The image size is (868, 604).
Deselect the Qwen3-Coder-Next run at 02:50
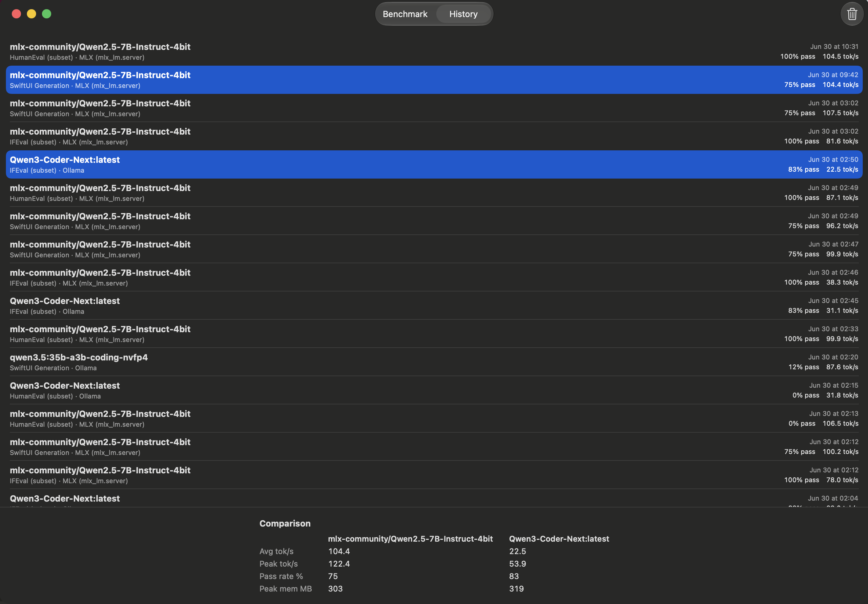coord(434,164)
